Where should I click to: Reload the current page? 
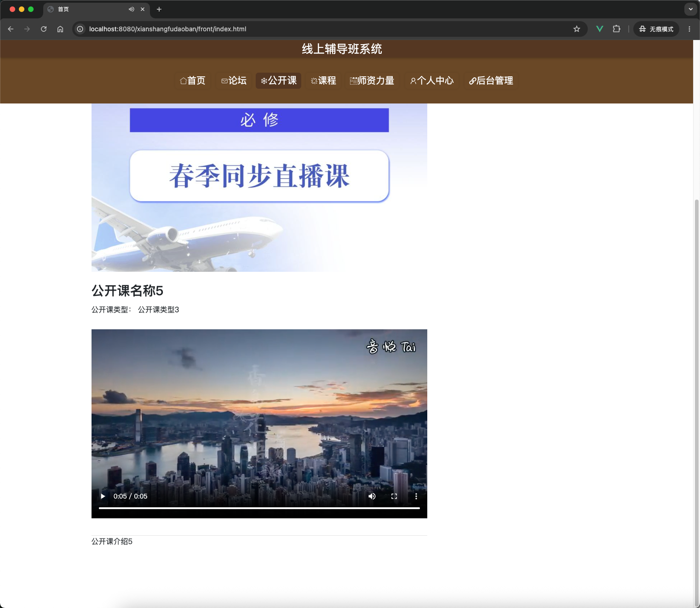pos(44,29)
